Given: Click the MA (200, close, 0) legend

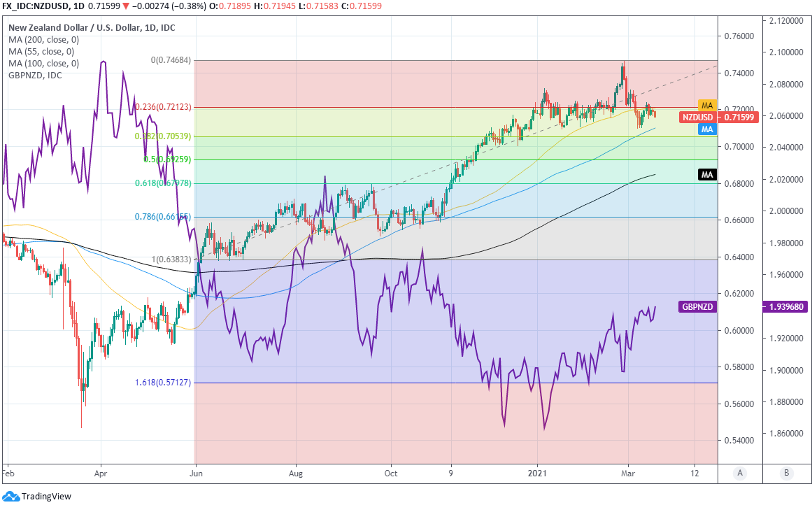Looking at the screenshot, I should [x=43, y=40].
